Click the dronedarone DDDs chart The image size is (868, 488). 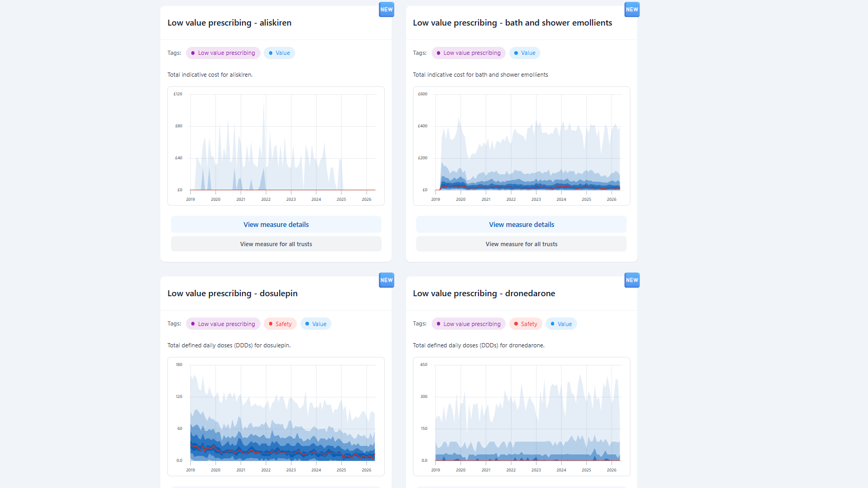[x=521, y=417]
